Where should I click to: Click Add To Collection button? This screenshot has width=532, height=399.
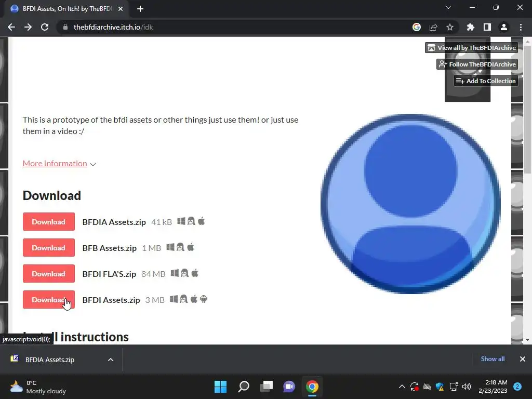pyautogui.click(x=486, y=81)
